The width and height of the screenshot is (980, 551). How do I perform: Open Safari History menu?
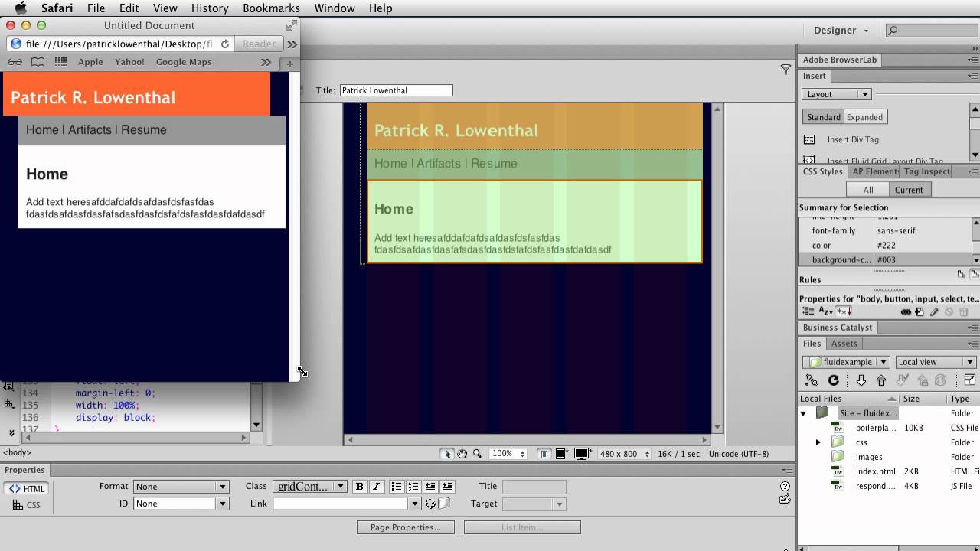pos(210,8)
